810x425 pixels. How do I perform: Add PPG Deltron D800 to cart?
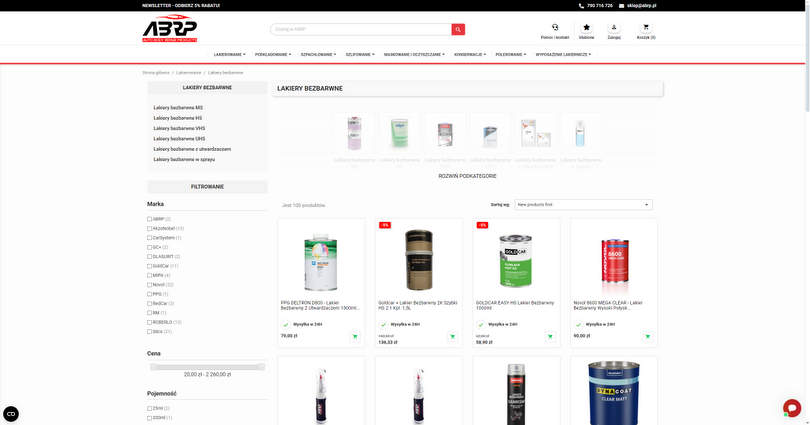tap(355, 336)
